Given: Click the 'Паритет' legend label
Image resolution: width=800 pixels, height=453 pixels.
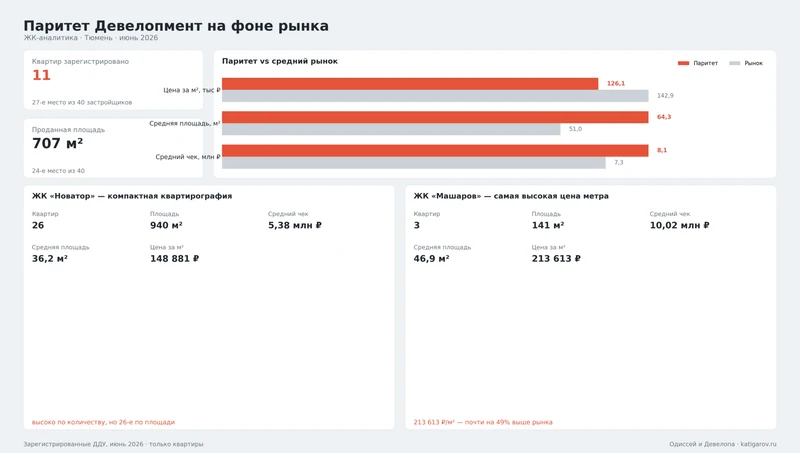Looking at the screenshot, I should click(705, 63).
